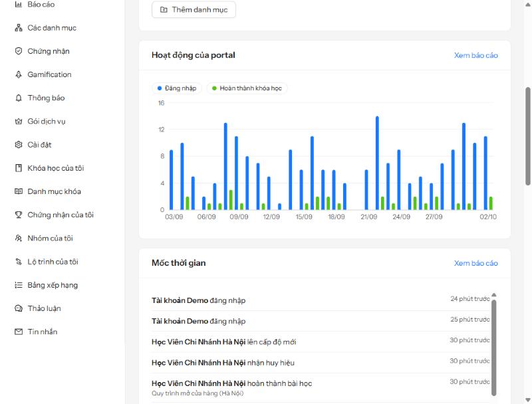Click the Báo cáo chart icon
Screen dimensions: 532x404
pyautogui.click(x=19, y=5)
